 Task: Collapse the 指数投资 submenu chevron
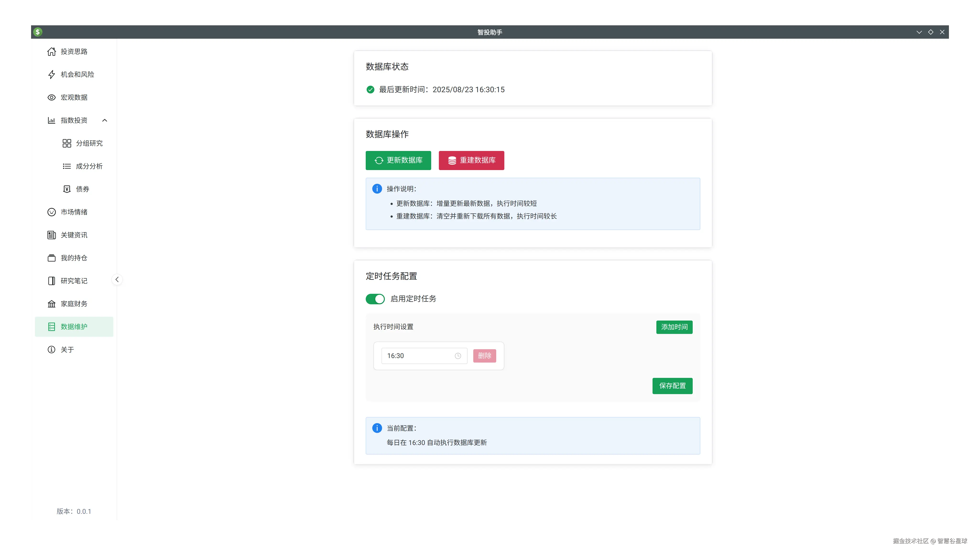coord(104,121)
